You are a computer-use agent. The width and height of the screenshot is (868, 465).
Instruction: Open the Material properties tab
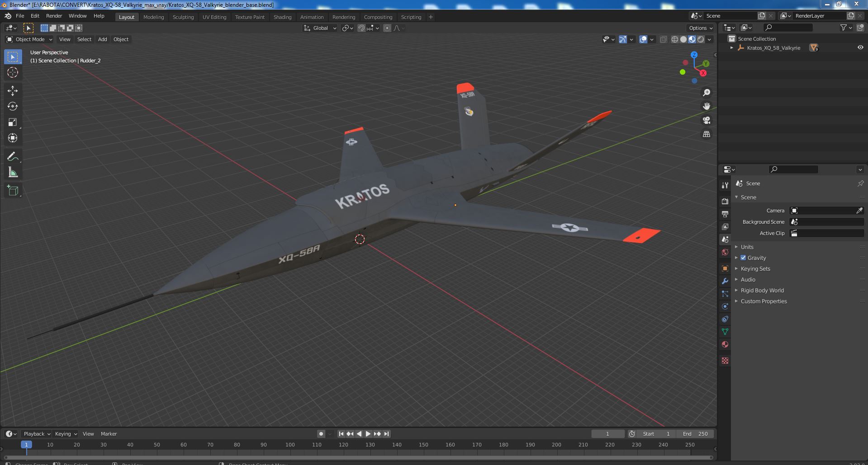click(725, 344)
